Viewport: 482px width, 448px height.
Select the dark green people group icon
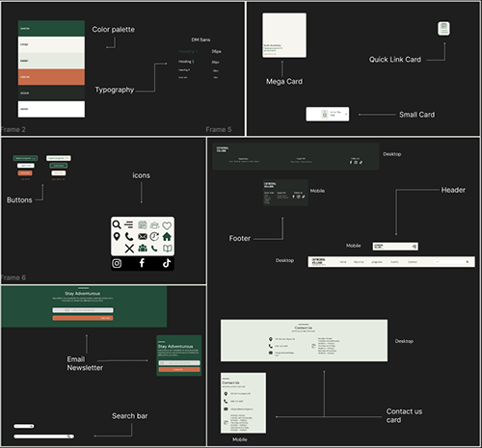pyautogui.click(x=143, y=248)
